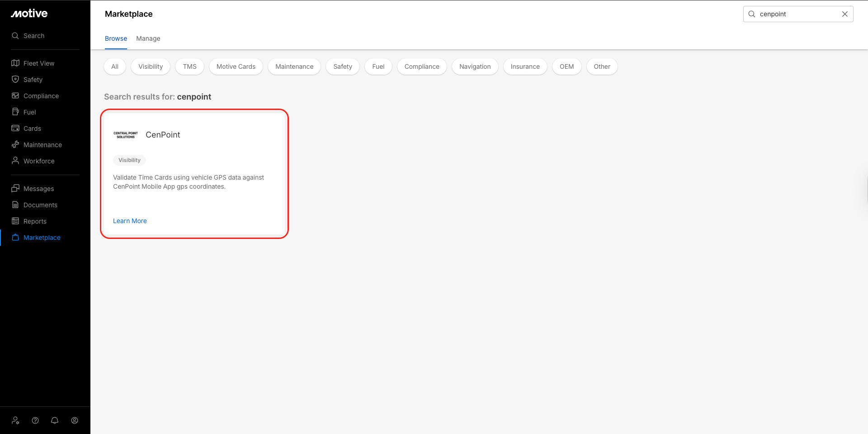Select the All category filter
This screenshot has width=868, height=434.
pos(115,67)
